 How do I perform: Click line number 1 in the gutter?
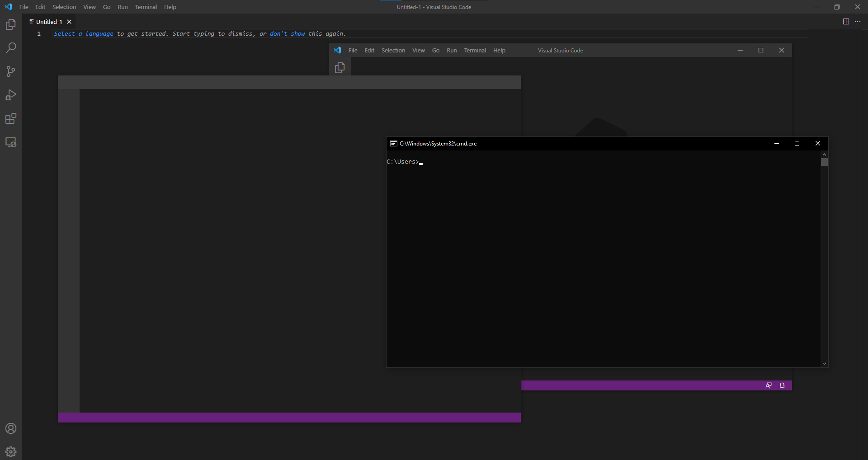pyautogui.click(x=39, y=34)
